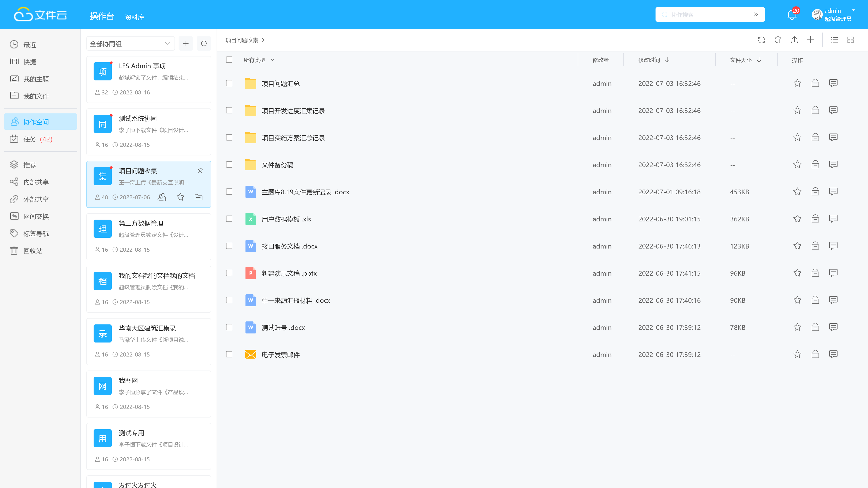Switch to grid view layout
868x488 pixels.
[x=850, y=40]
